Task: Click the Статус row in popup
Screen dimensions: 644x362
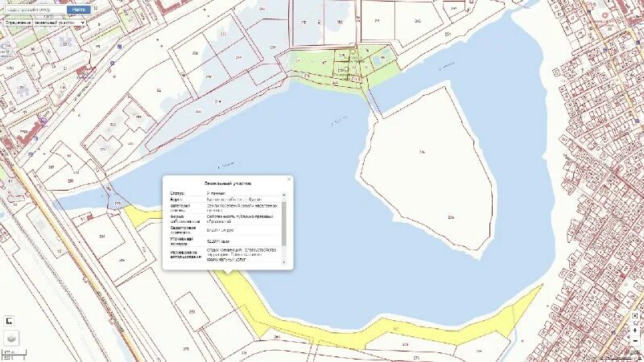Action: click(x=226, y=193)
